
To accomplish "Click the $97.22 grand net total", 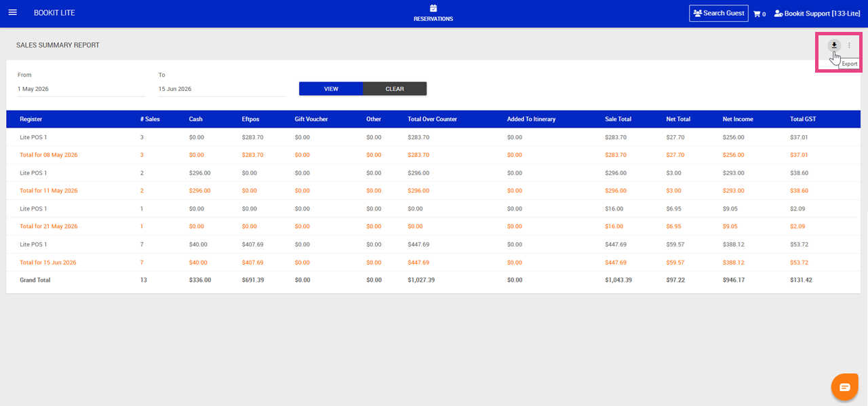I will pos(676,280).
